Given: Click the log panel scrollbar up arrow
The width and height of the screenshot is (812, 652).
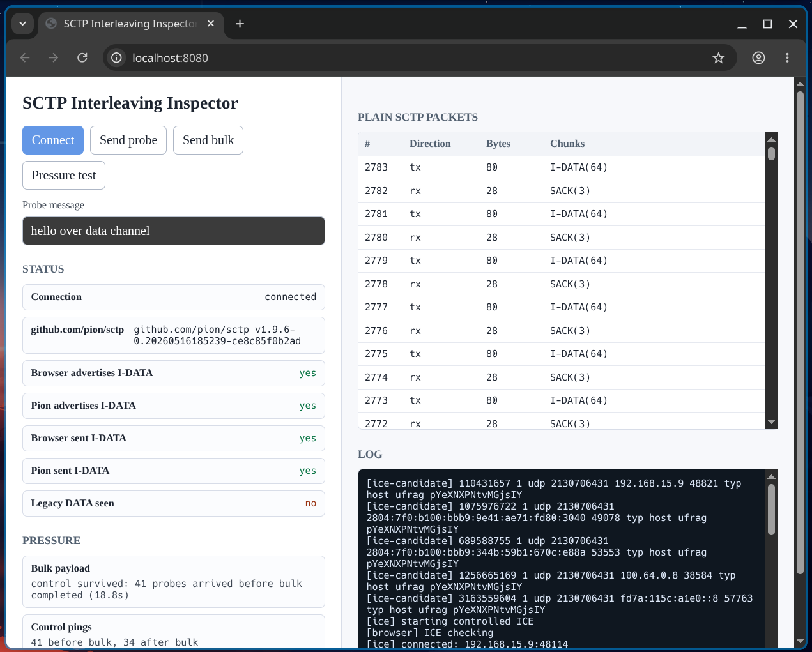Looking at the screenshot, I should [x=771, y=476].
